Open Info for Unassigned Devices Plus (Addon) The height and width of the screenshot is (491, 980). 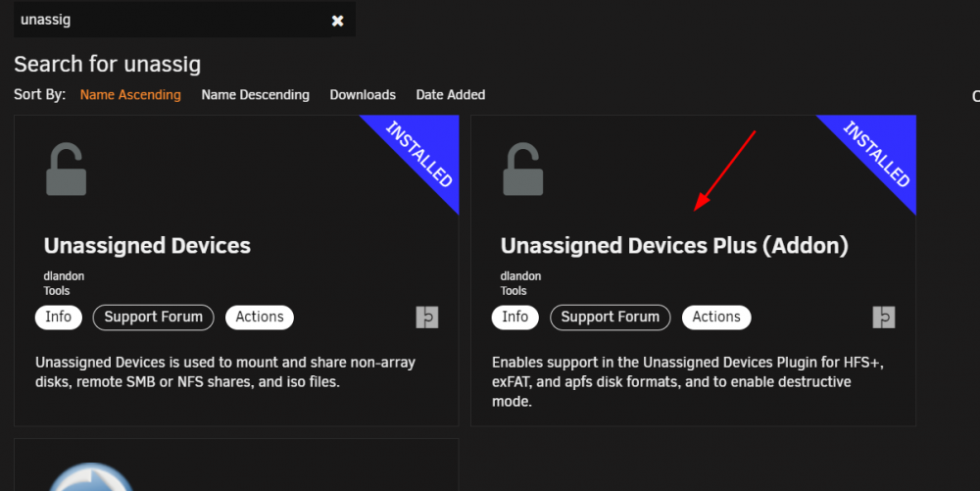515,318
